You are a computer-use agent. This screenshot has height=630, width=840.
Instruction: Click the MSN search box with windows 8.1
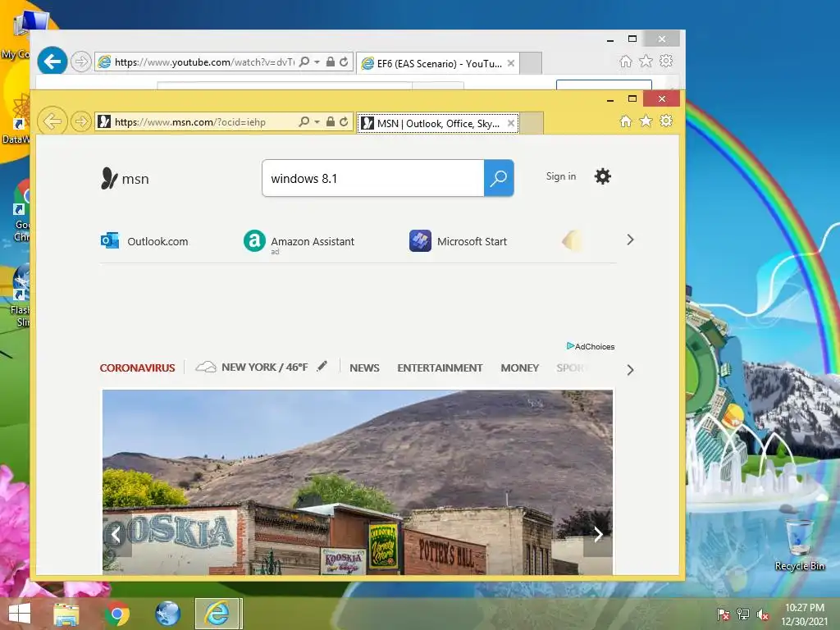click(373, 178)
